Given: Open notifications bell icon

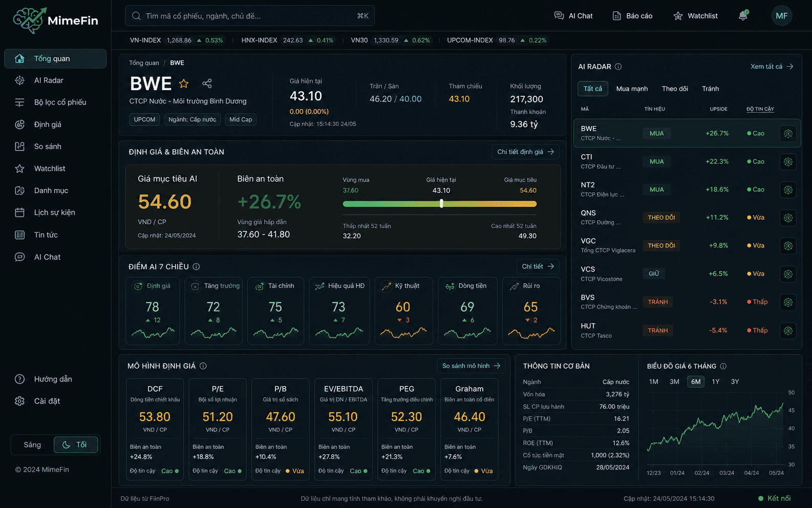Looking at the screenshot, I should click(743, 16).
